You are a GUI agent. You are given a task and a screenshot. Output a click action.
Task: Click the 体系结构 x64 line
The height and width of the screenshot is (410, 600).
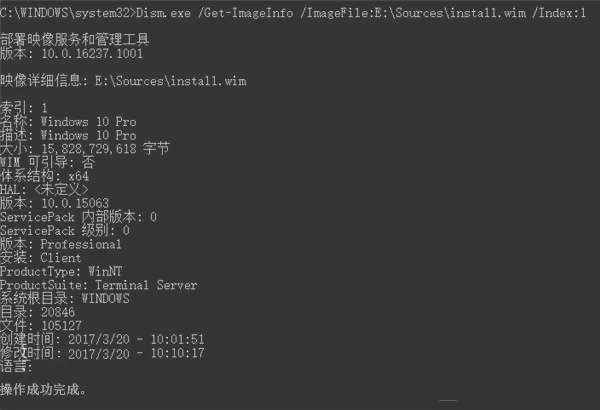pyautogui.click(x=44, y=176)
